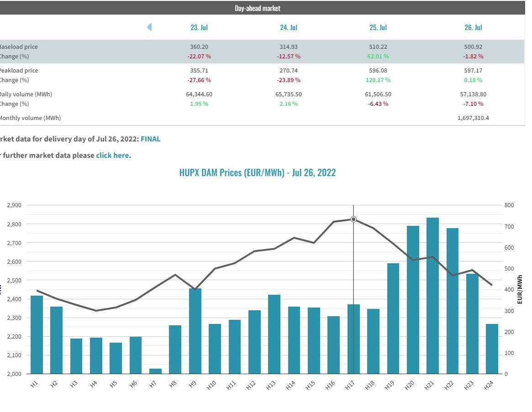Click the H7 volume bar, the shortest bar
This screenshot has height=412, width=532.
click(155, 371)
